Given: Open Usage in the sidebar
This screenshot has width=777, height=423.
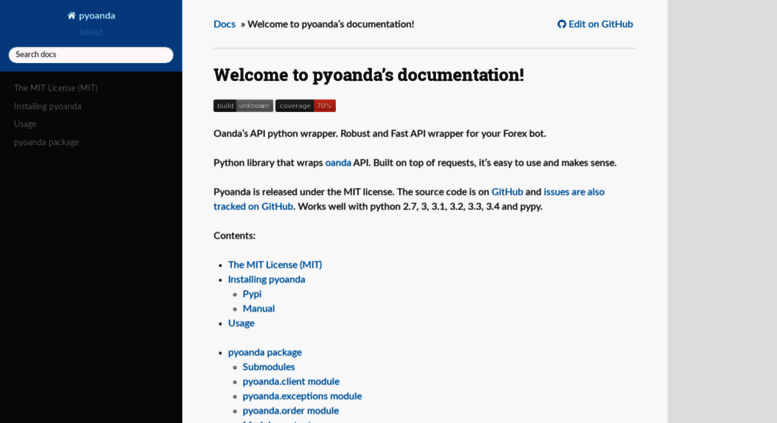Looking at the screenshot, I should click(25, 124).
